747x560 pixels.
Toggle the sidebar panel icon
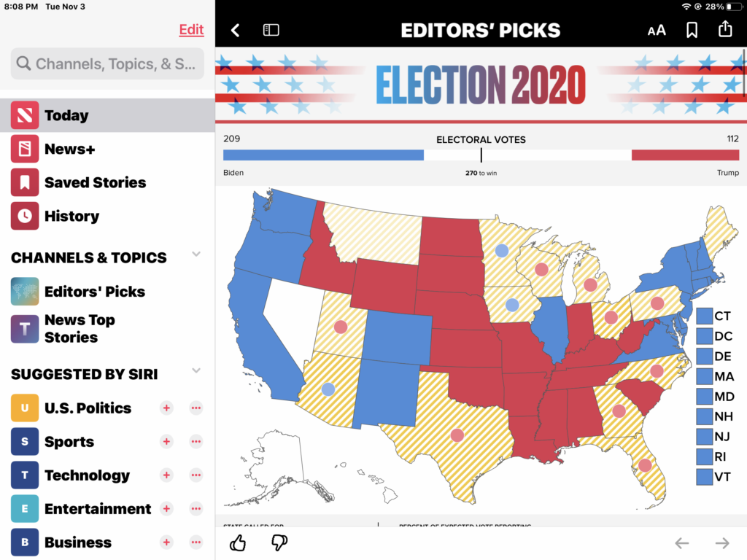pyautogui.click(x=271, y=30)
